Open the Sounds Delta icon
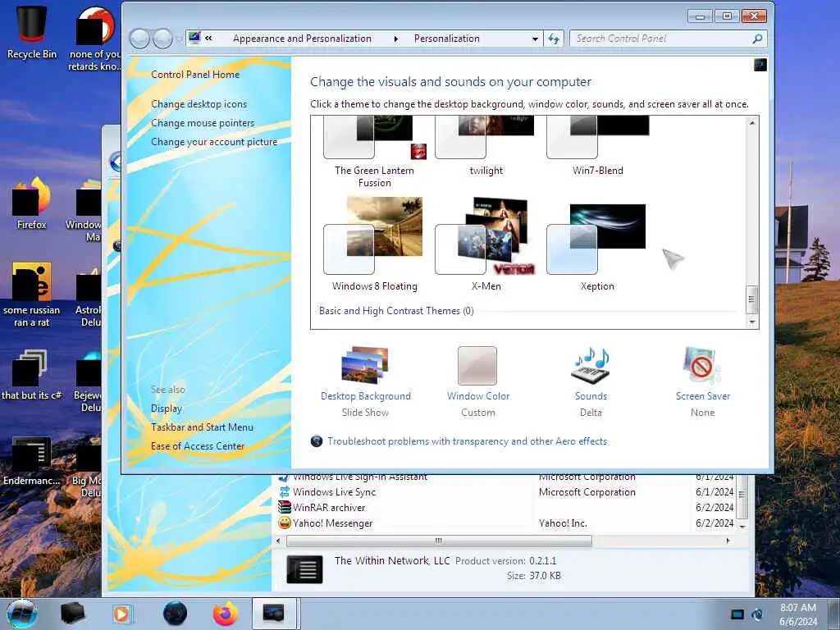This screenshot has width=840, height=630. (x=591, y=365)
